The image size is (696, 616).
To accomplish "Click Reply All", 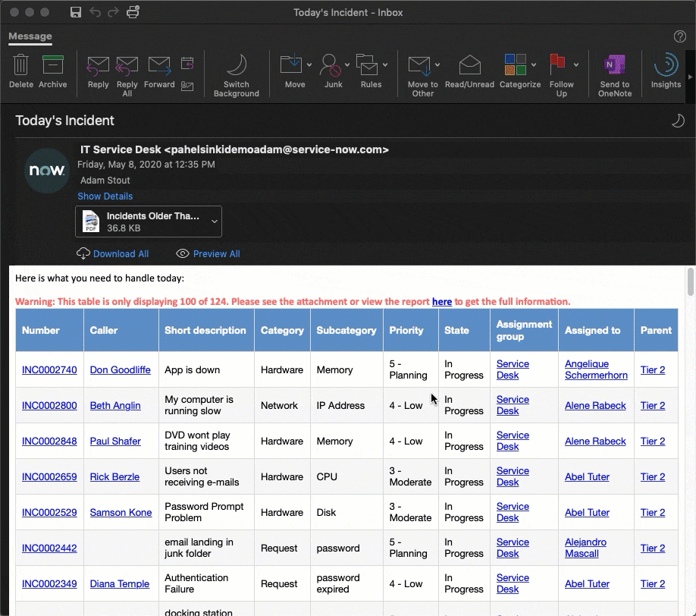I will coord(126,72).
